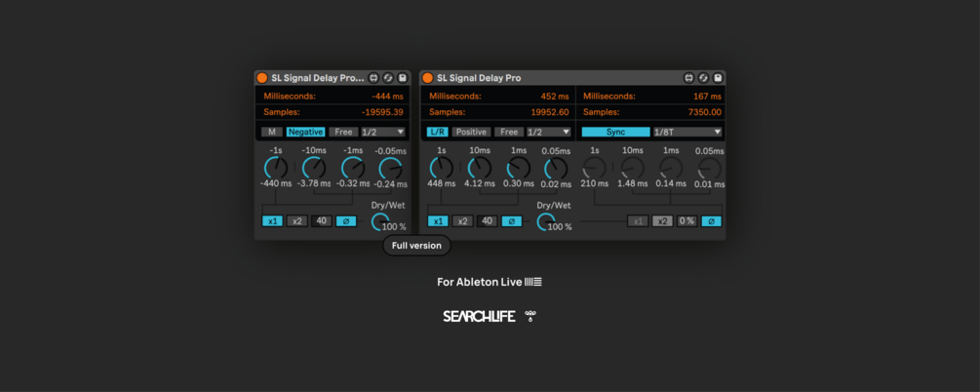Click the Ableton Live logo bars icon

533,282
